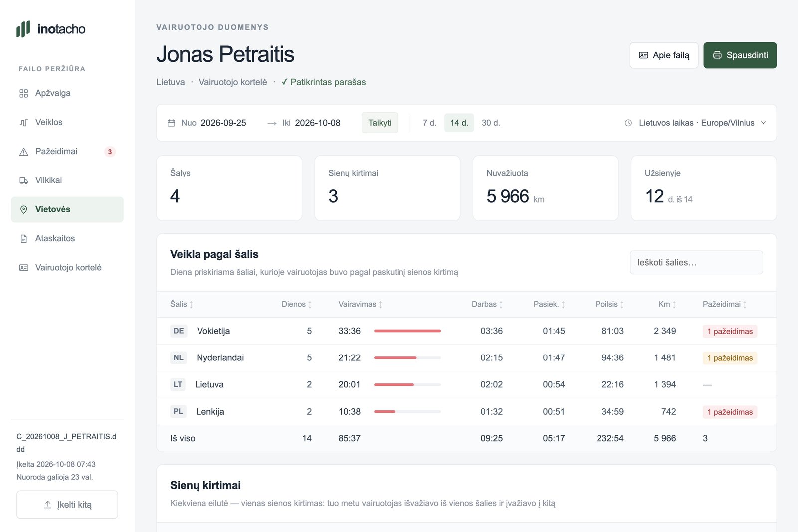
Task: Click the Iki date 2026-10-08 field
Action: coord(318,123)
